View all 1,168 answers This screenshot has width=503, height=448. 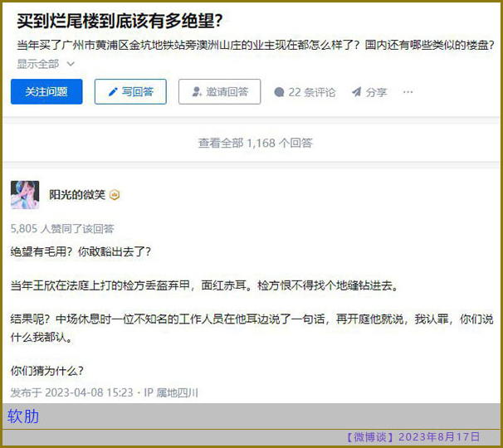(x=256, y=143)
